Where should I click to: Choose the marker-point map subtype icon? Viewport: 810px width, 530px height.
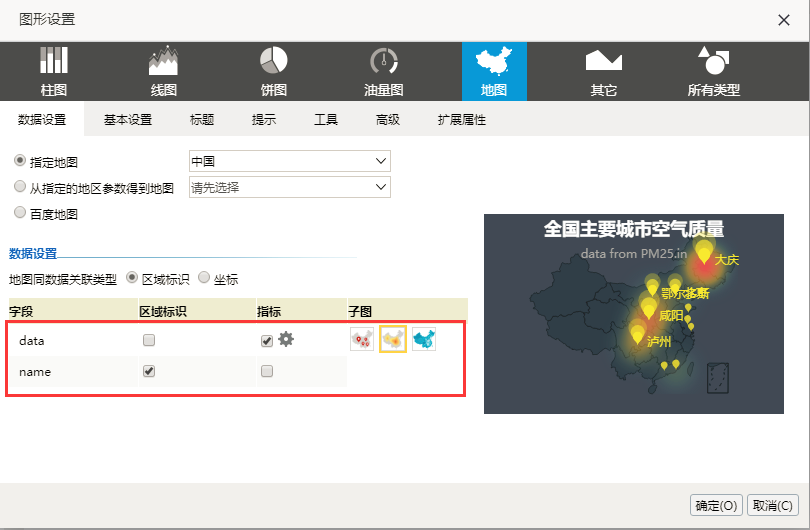[x=362, y=339]
